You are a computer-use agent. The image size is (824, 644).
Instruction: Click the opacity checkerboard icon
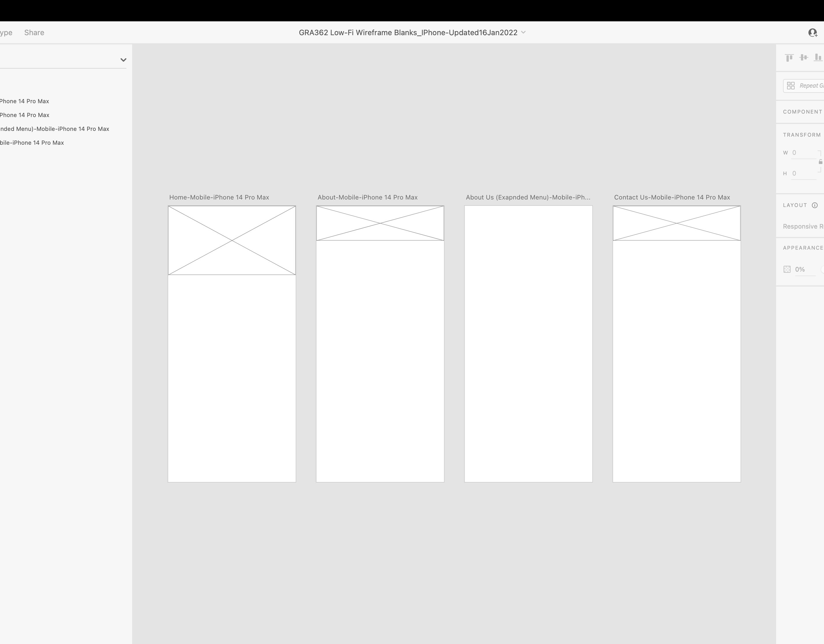coord(787,270)
